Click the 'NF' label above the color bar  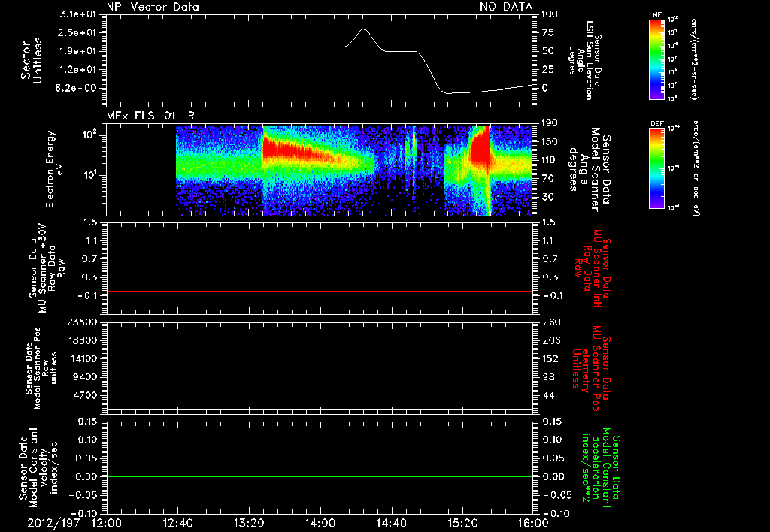(656, 15)
